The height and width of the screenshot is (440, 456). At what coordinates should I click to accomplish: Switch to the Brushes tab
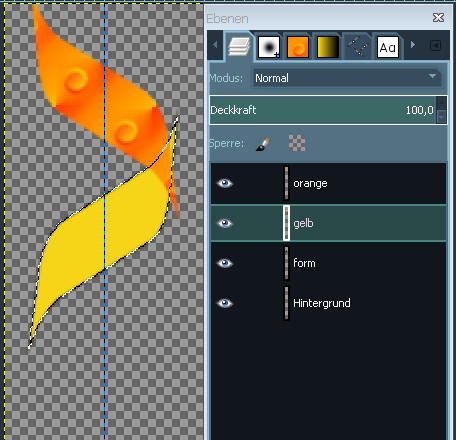point(269,47)
